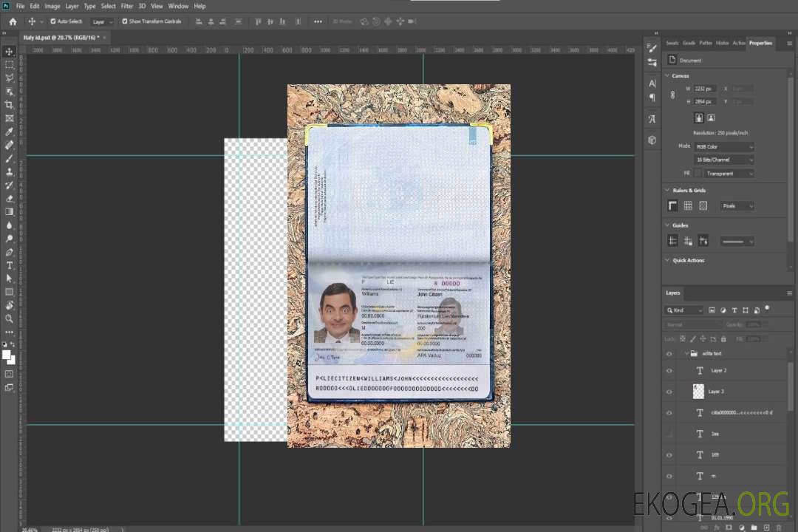Screen dimensions: 798x532
Task: Click the canvas width input field
Action: click(704, 89)
